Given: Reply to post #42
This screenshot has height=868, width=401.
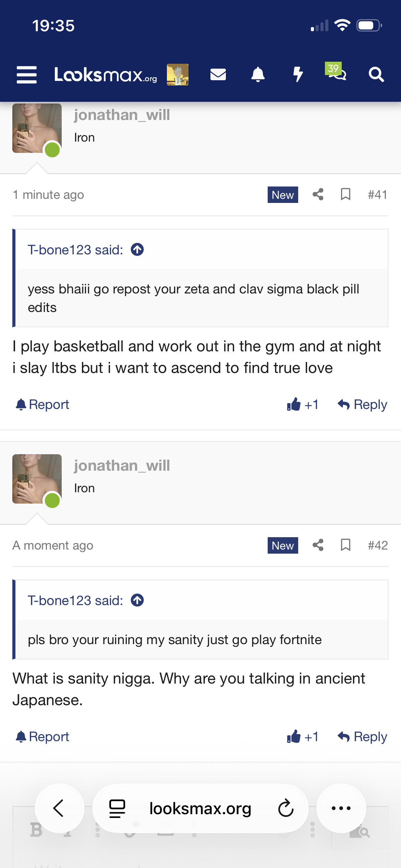Looking at the screenshot, I should coord(362,737).
